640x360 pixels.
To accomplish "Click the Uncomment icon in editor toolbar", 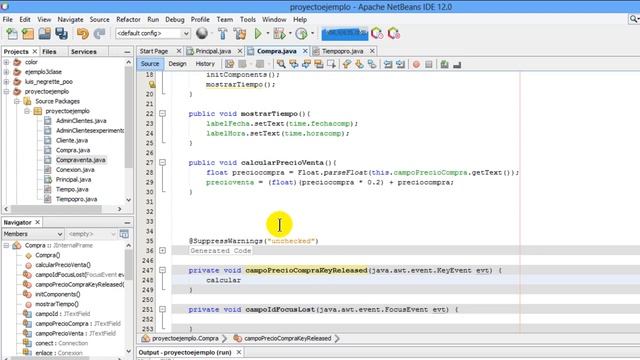I will coord(457,64).
